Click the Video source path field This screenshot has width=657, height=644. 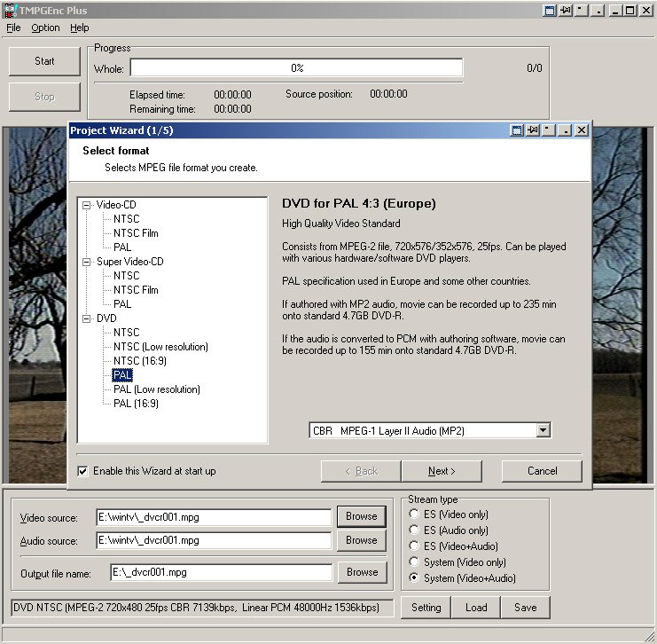(x=214, y=517)
